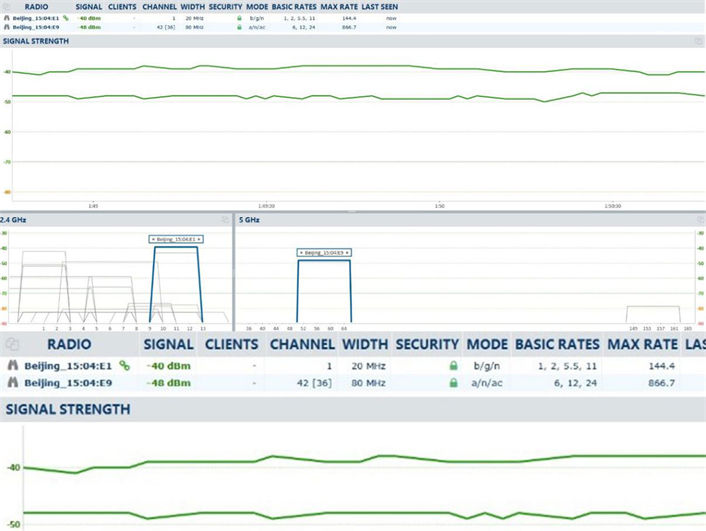The width and height of the screenshot is (706, 531).
Task: Sort by the enlarged SIGNAL column header
Action: click(168, 345)
